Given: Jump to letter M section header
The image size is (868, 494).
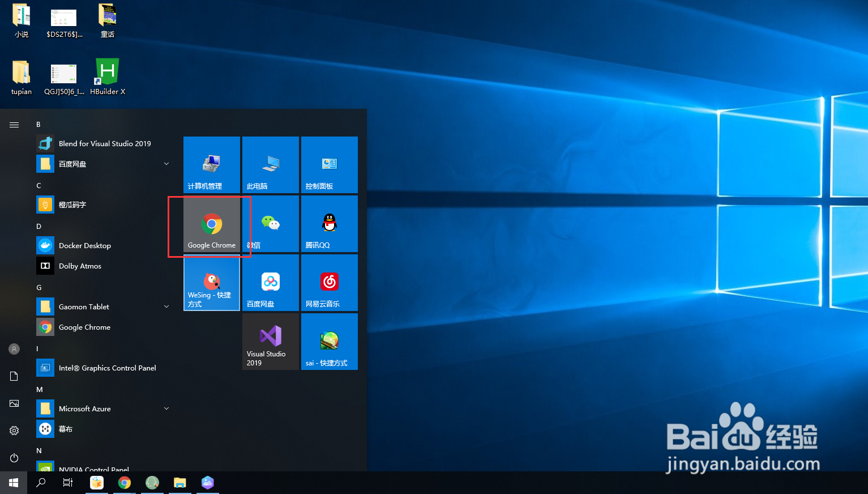Looking at the screenshot, I should click(39, 390).
